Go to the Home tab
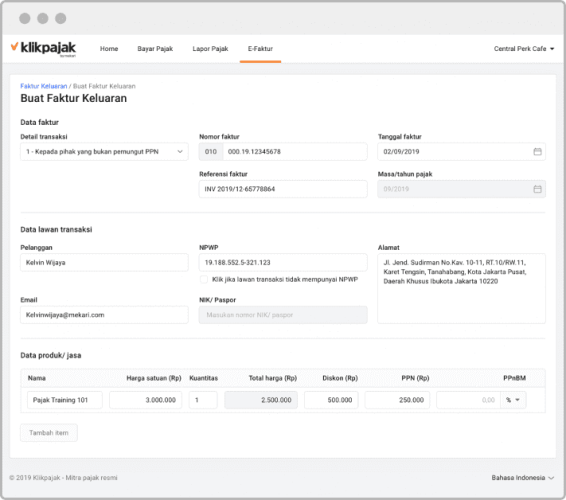Image resolution: width=566 pixels, height=500 pixels. click(109, 49)
